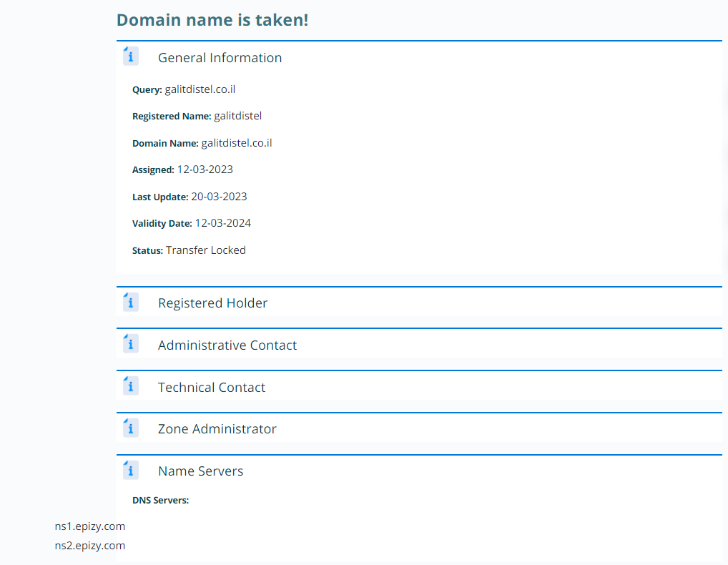Click the 'Validity Date:' field label

(162, 224)
